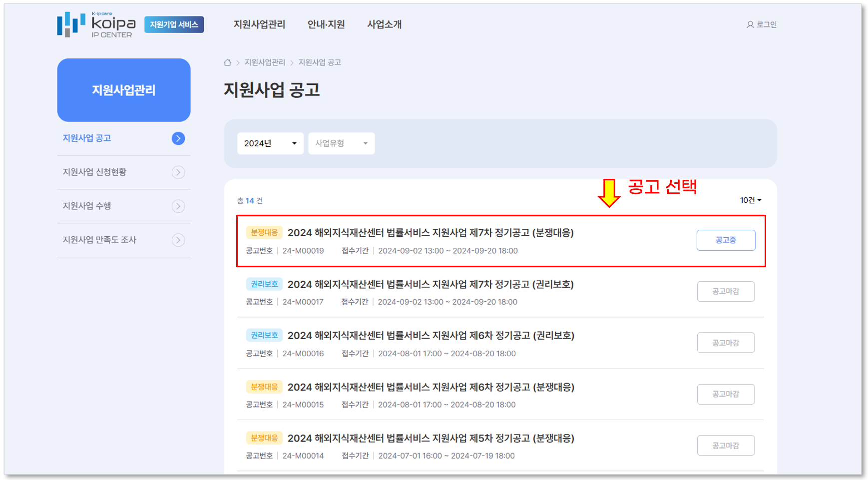Open arrow icon beside 지원사업 공고 sidebar item

[178, 138]
